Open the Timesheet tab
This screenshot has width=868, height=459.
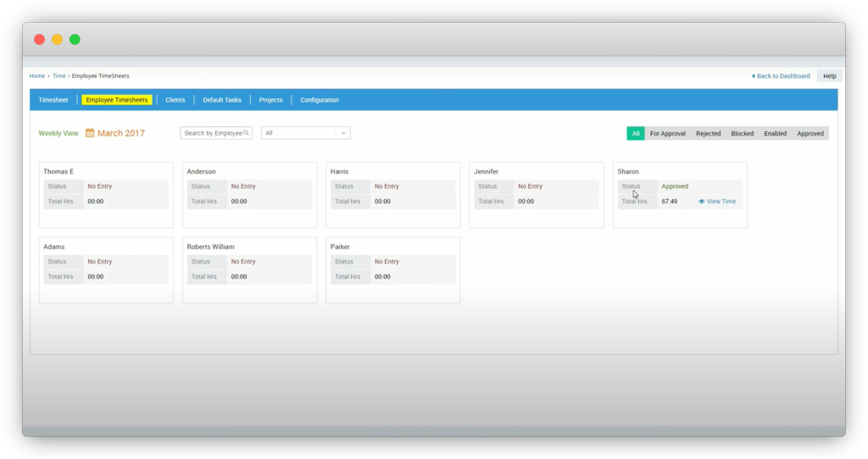pos(53,100)
